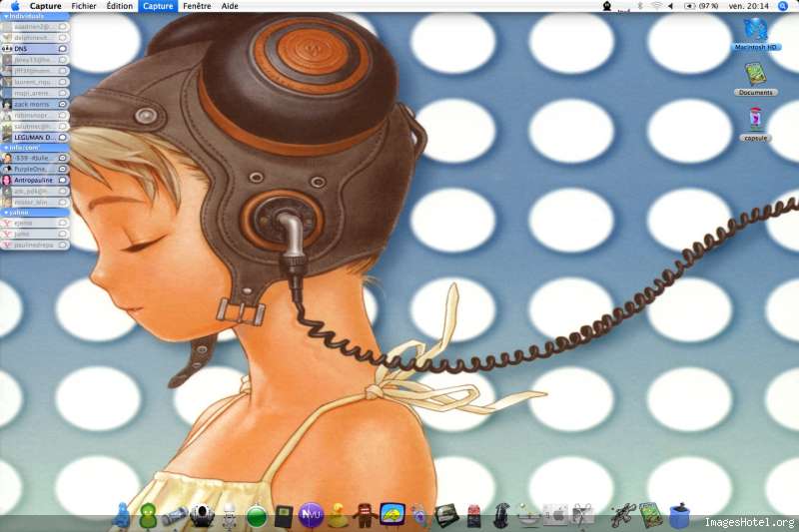Select the zack morris contact

coord(35,104)
